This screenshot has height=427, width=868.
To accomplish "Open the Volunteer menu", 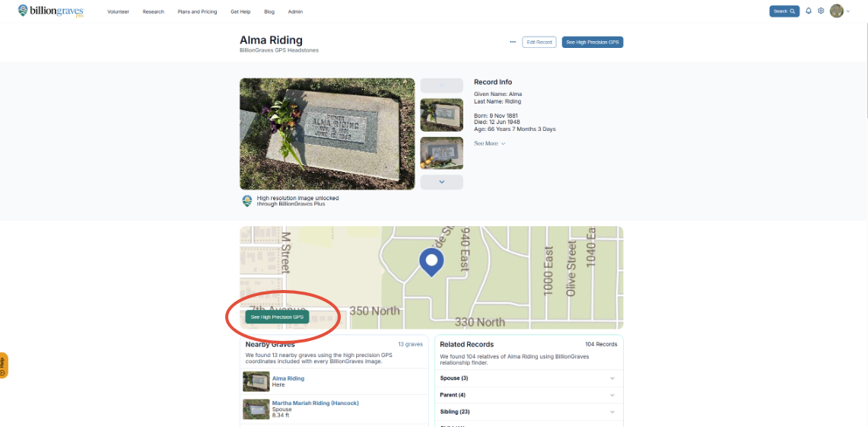I will click(x=118, y=11).
